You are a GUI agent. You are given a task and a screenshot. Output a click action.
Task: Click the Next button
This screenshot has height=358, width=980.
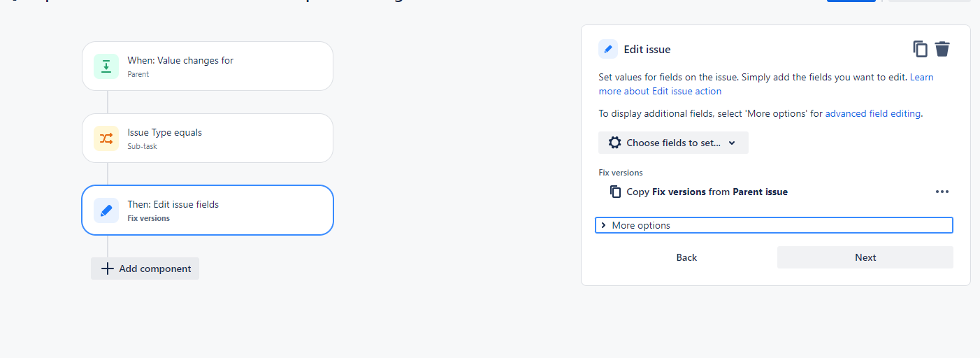tap(865, 257)
